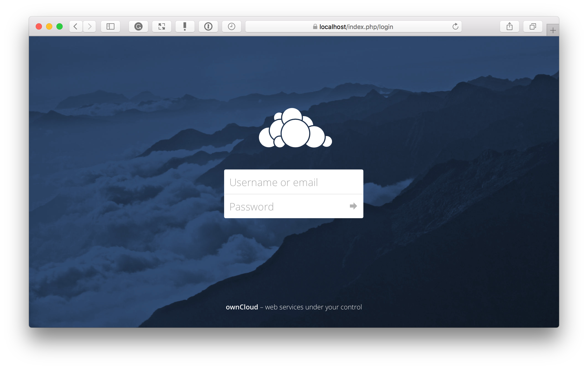
Task: Open a new tab with plus button
Action: pos(553,30)
